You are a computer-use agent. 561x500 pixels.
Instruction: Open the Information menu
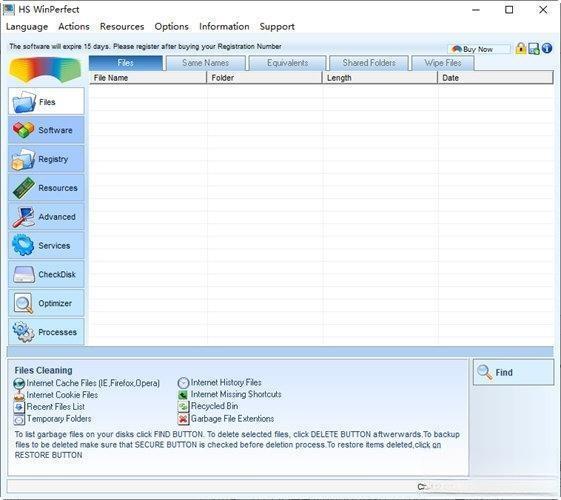(224, 26)
